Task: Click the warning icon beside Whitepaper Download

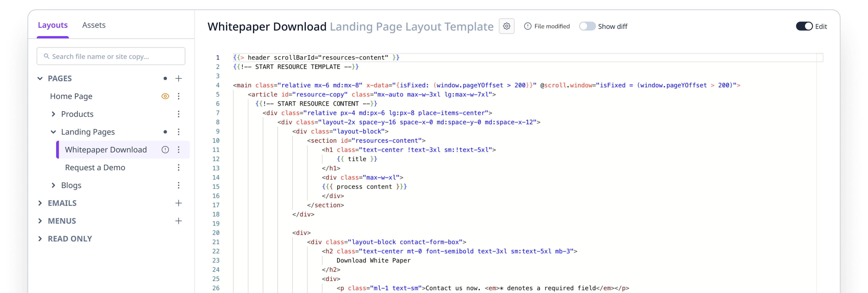Action: 165,150
